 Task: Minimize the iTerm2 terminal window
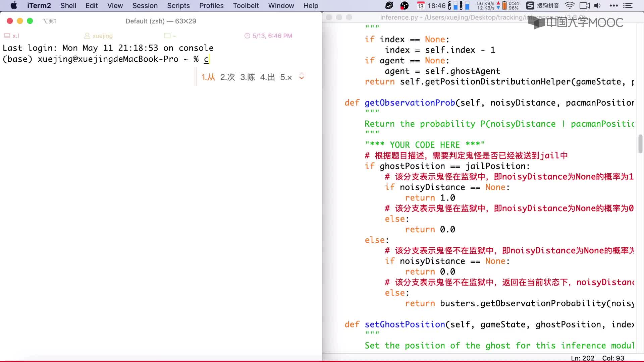(20, 21)
